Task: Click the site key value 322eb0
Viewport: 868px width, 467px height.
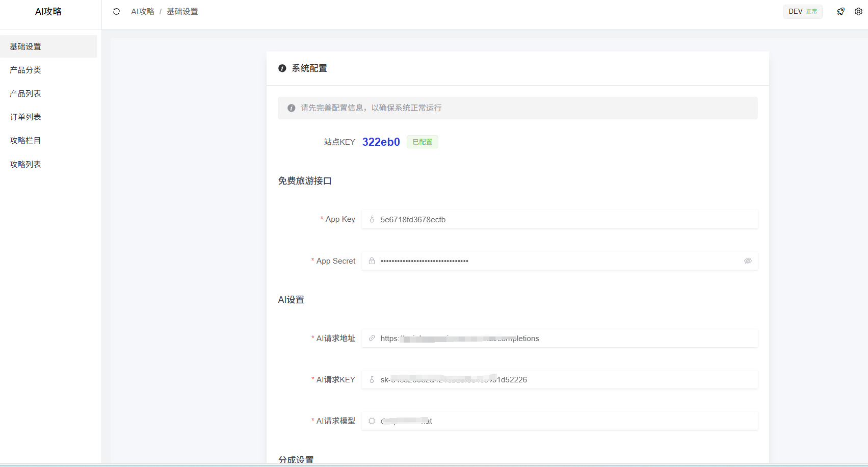Action: [x=381, y=142]
